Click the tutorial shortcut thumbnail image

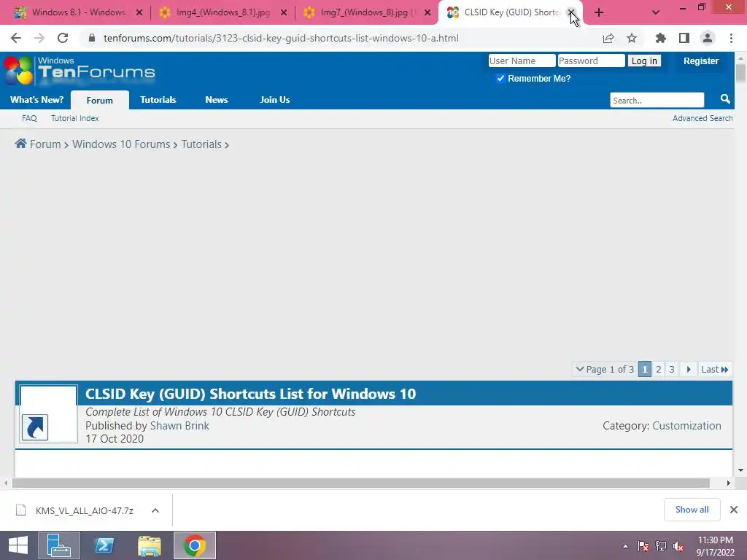pos(48,414)
